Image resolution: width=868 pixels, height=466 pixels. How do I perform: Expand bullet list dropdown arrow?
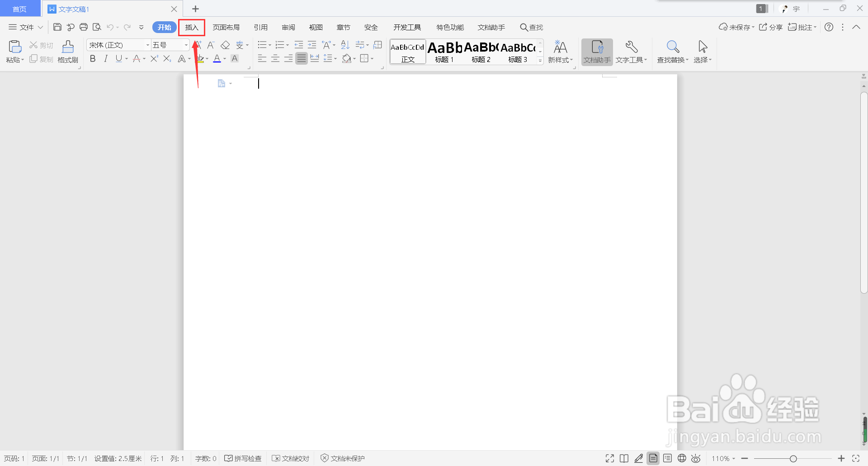point(270,45)
